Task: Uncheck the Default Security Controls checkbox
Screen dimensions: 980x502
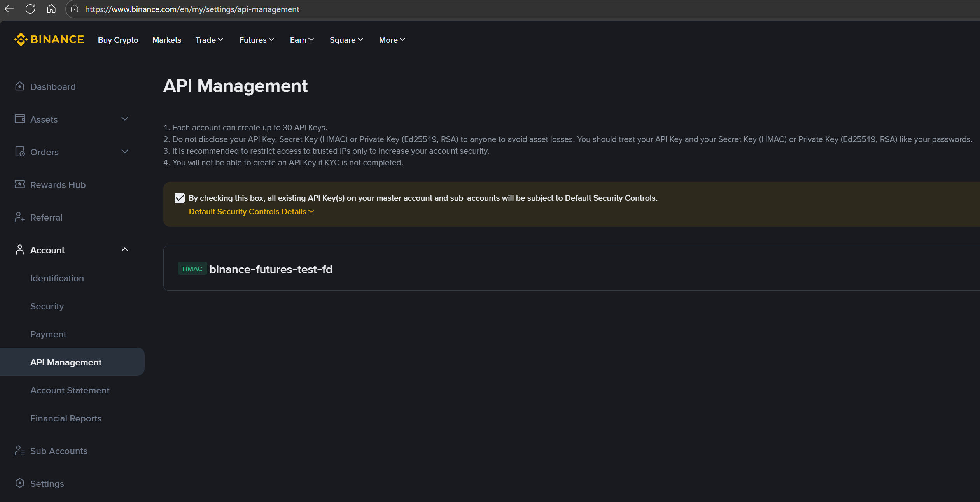Action: point(179,198)
